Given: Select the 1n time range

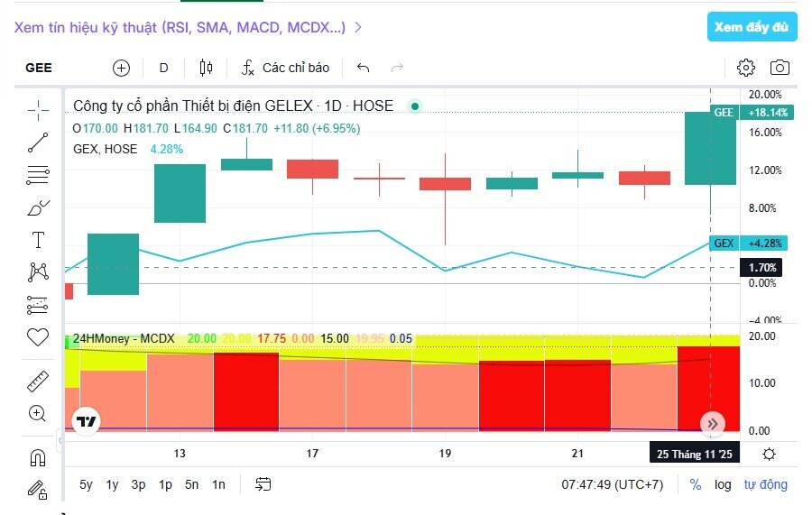Looking at the screenshot, I should [x=218, y=484].
